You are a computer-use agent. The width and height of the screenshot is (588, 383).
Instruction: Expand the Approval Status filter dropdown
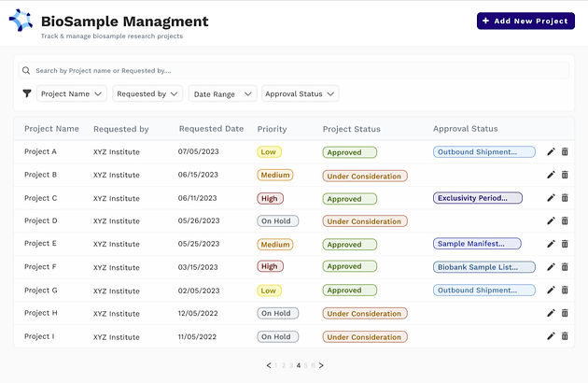[300, 93]
